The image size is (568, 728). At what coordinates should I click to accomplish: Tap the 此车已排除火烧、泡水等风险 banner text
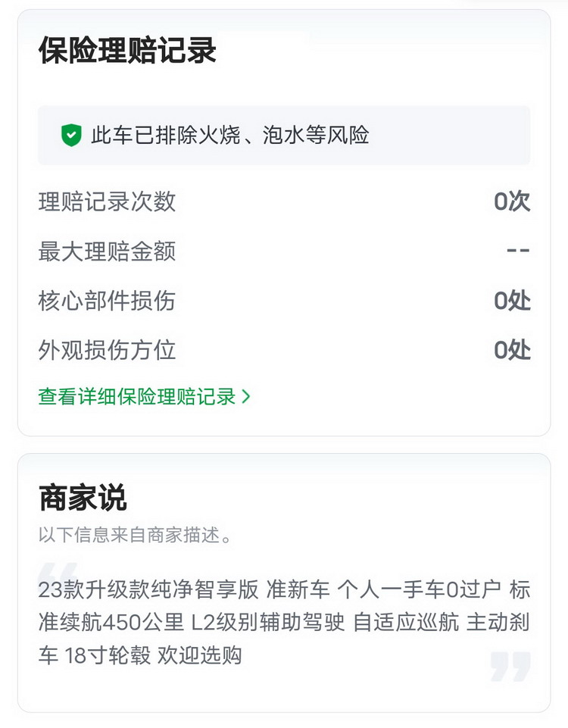(230, 136)
